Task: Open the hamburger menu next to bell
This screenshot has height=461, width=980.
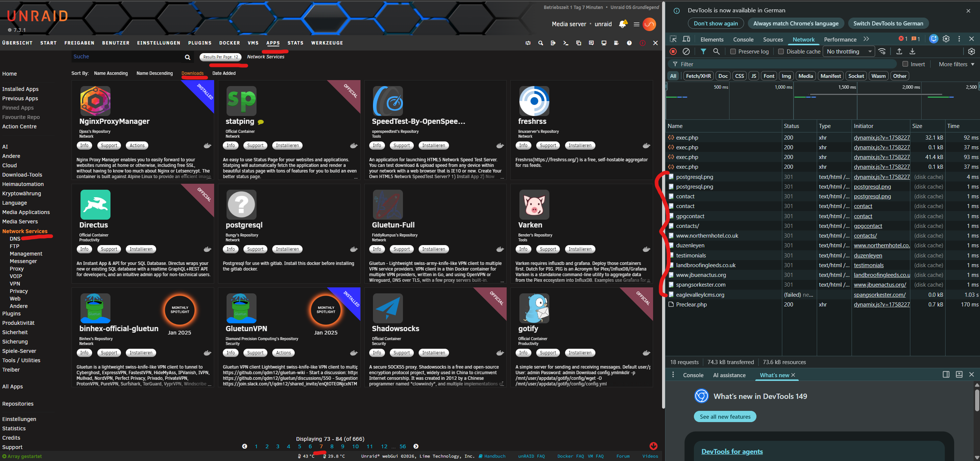Action: 636,24
